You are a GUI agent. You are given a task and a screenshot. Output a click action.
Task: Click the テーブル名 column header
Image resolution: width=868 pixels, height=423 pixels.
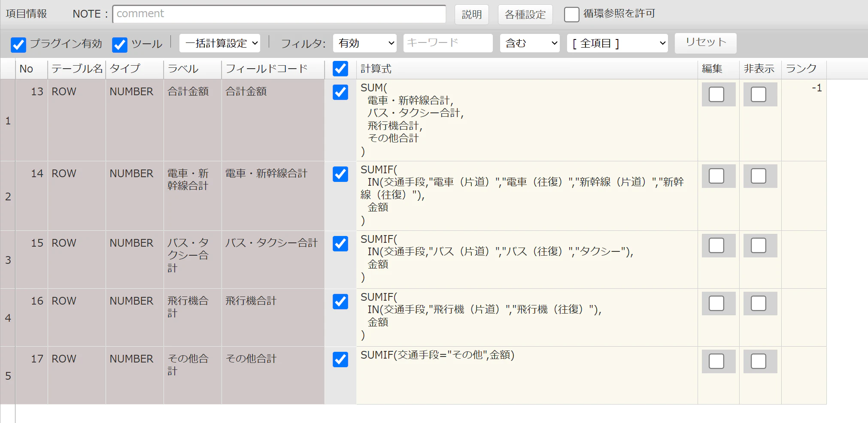[x=76, y=69]
